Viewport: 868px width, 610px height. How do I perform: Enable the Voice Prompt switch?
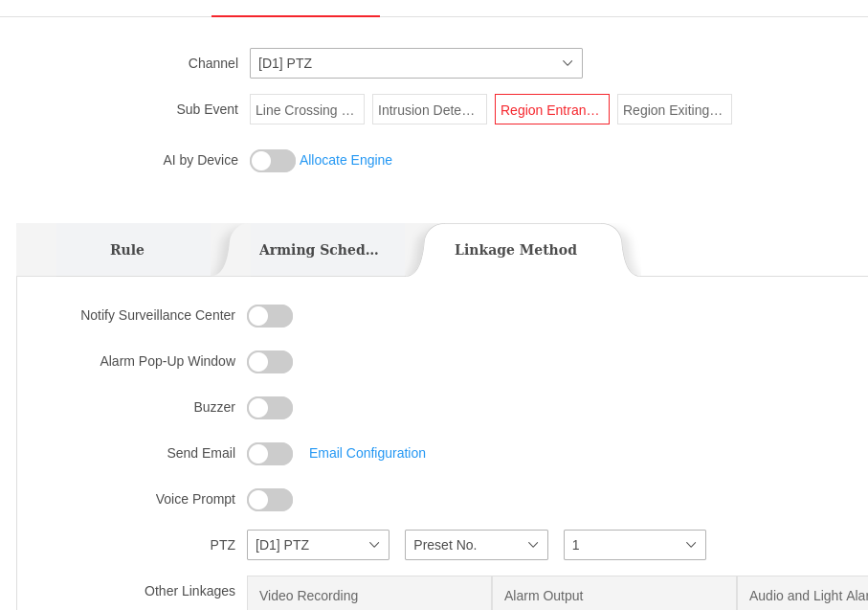point(270,500)
